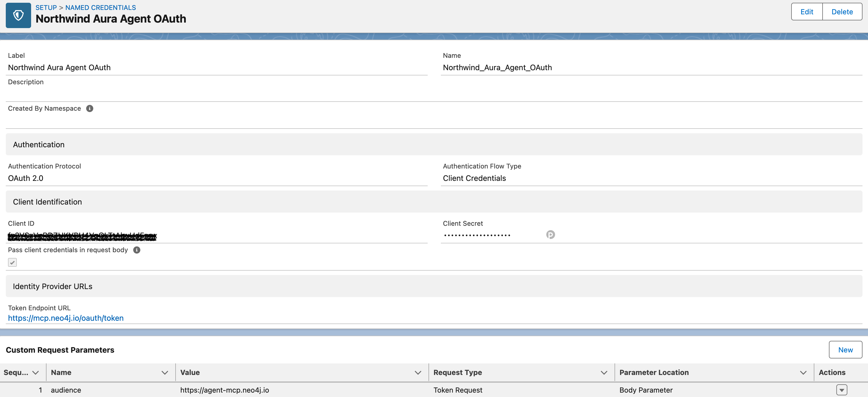Viewport: 868px width, 397px height.
Task: Open the Sequence column sort menu
Action: click(x=36, y=373)
